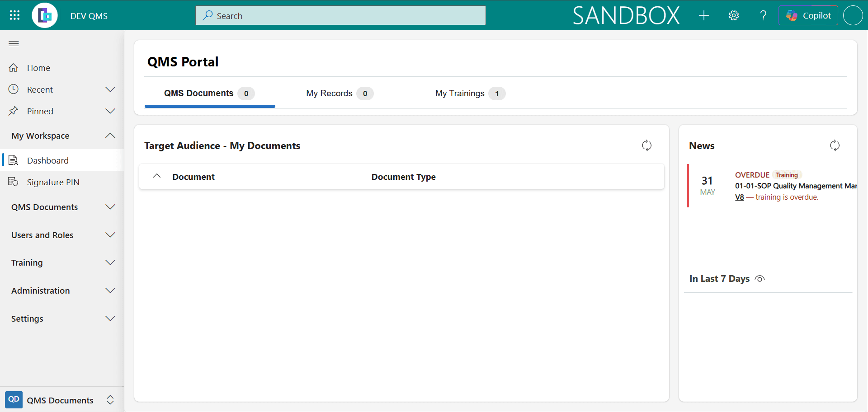This screenshot has width=868, height=412.
Task: Open the app launcher waffle icon
Action: click(x=14, y=15)
